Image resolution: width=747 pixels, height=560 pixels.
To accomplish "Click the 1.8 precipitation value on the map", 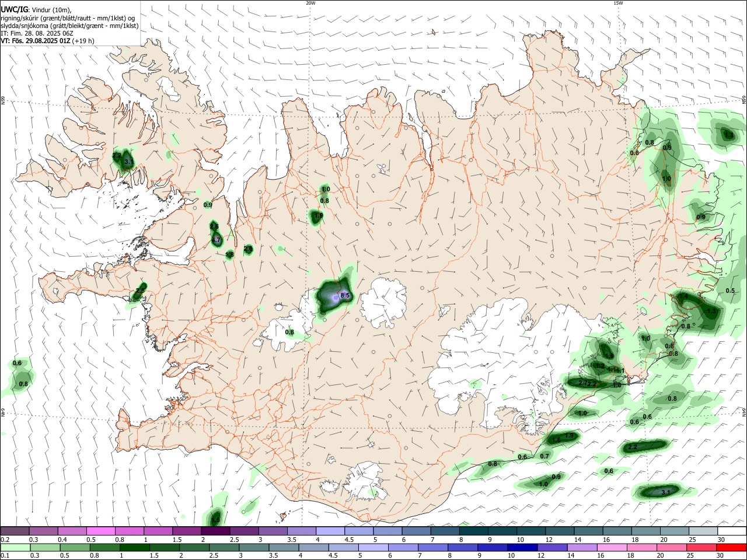I will (229, 254).
